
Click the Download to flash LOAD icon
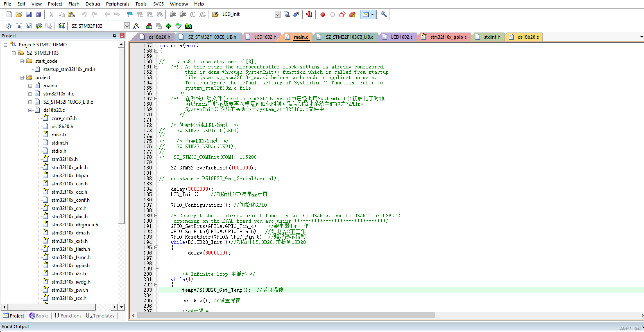[61, 26]
